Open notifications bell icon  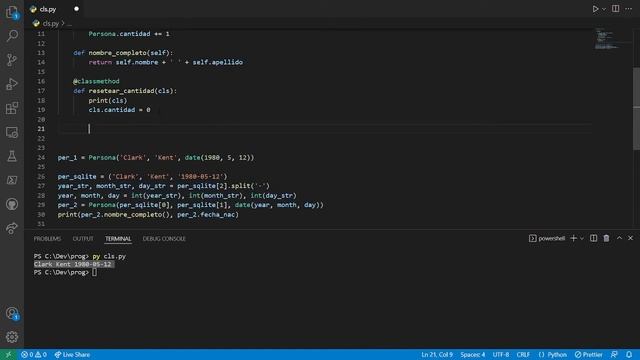[x=629, y=355]
